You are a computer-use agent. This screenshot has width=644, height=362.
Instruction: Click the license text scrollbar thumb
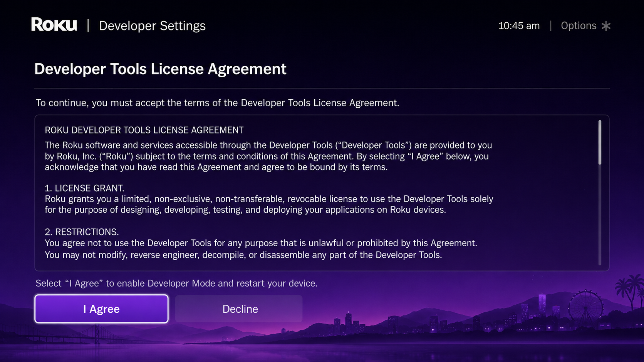click(600, 142)
